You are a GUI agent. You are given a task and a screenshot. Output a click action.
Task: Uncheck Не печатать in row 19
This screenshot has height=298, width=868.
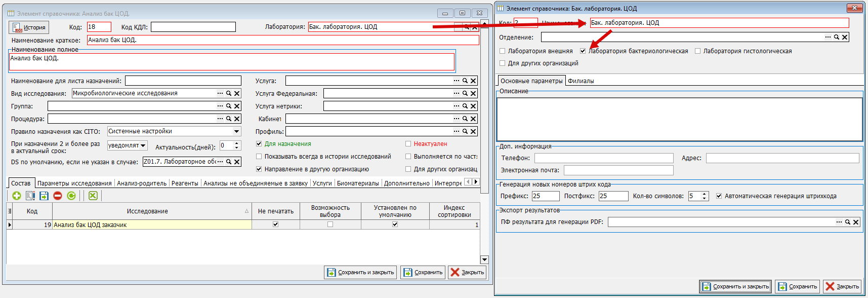[x=276, y=225]
